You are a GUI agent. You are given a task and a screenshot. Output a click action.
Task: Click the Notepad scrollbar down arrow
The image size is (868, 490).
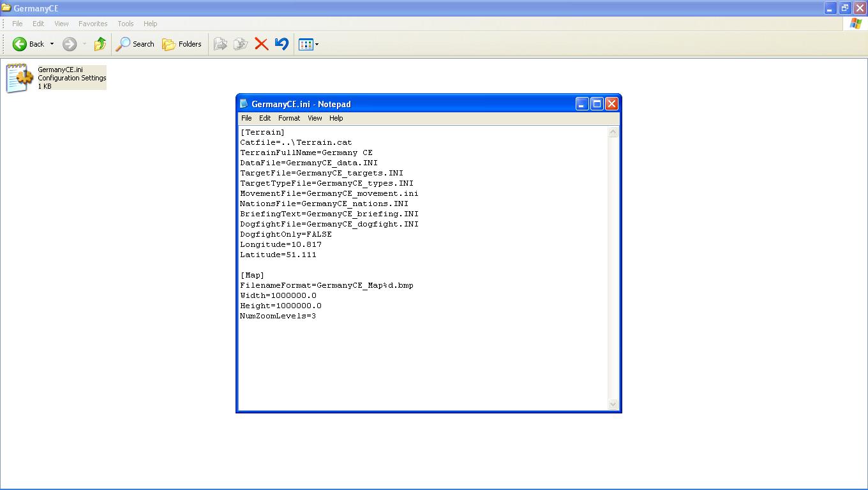click(613, 404)
